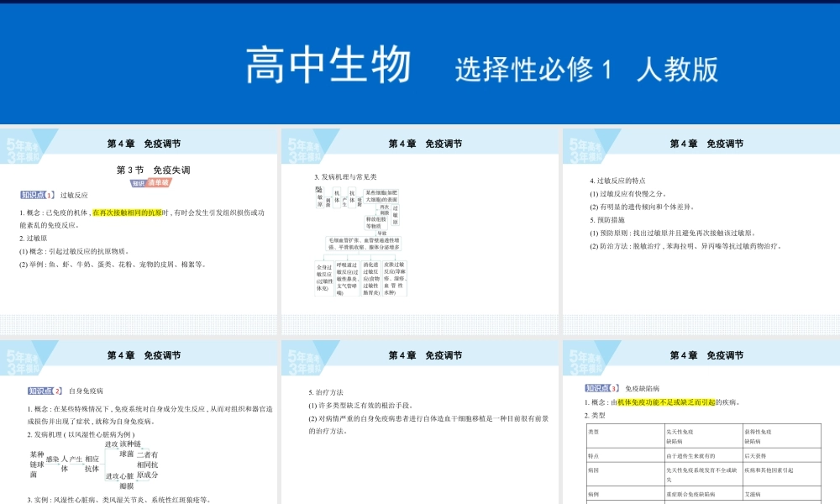840x504 pixels.
Task: Click the line 2. 类型
Action: tap(595, 415)
